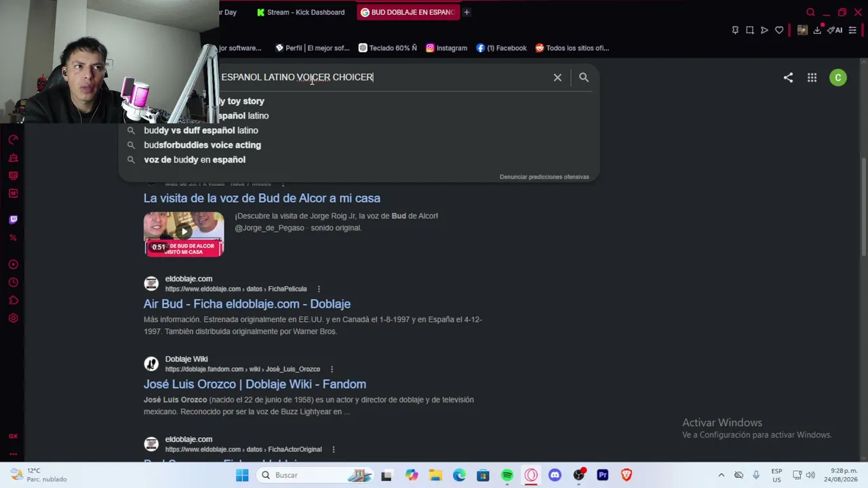Click the Google search text field
This screenshot has height=488, width=868.
[383, 77]
